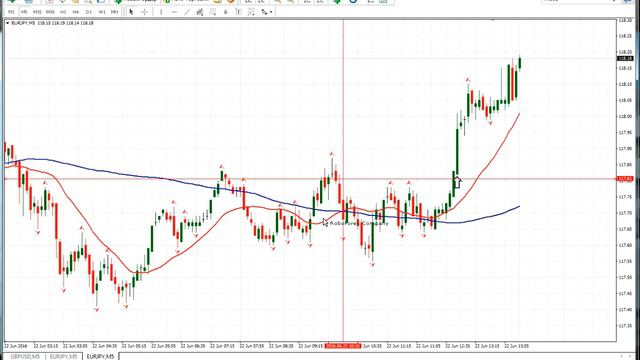Click the 22 Jun 2016 date label
Viewport: 640px width, 360px height.
click(x=16, y=346)
